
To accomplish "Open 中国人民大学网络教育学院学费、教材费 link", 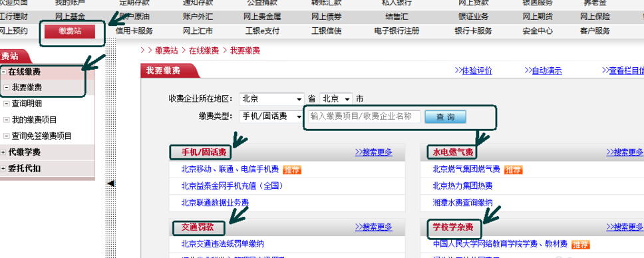I will click(x=500, y=244).
